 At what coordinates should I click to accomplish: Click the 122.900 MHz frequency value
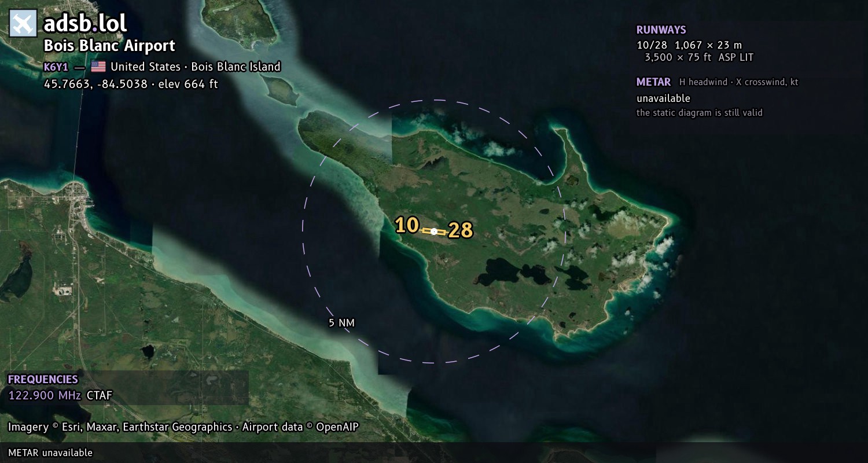coord(45,396)
